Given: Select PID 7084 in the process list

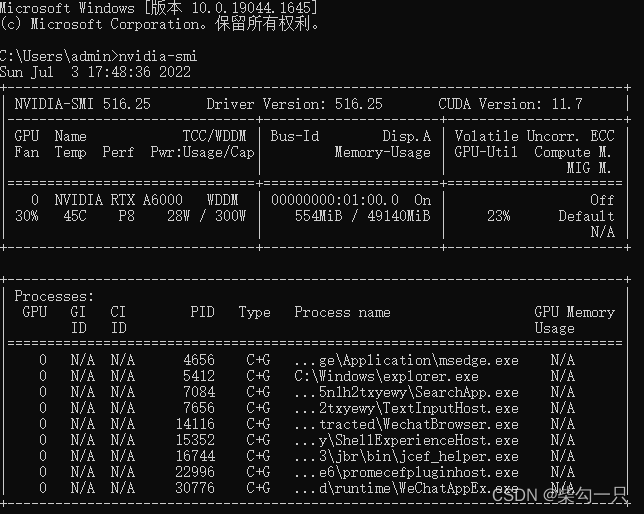Looking at the screenshot, I should click(199, 392).
